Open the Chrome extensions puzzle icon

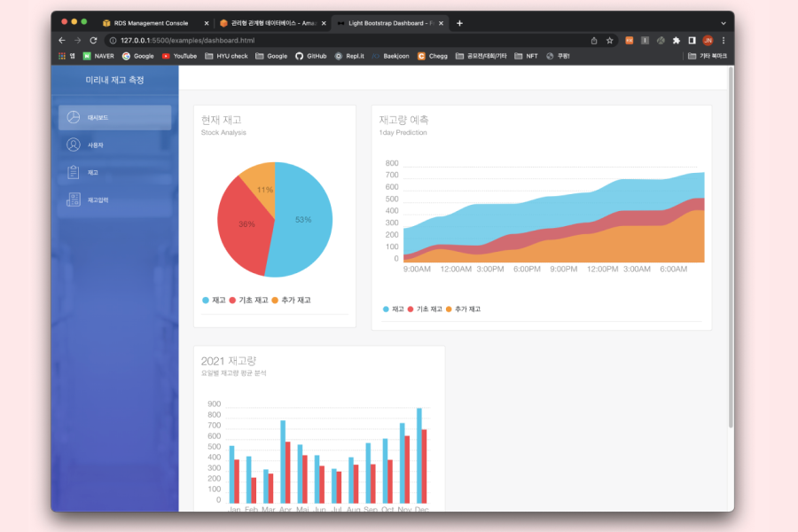click(676, 41)
